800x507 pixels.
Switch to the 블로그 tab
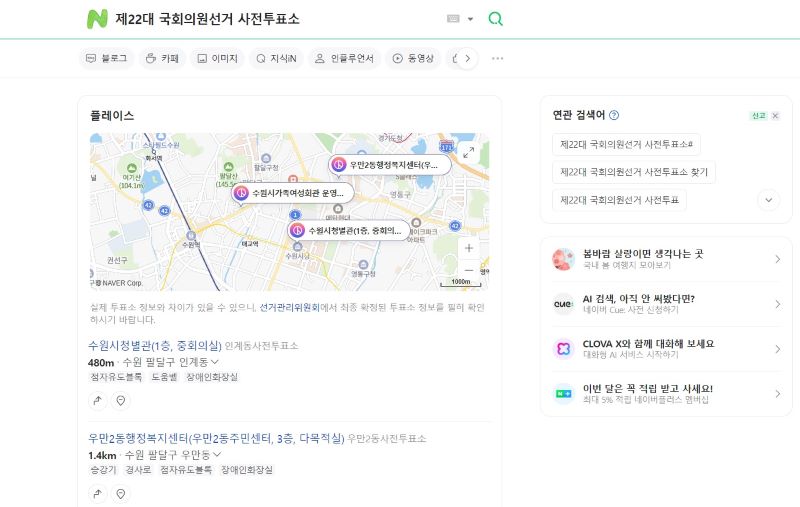pos(107,58)
